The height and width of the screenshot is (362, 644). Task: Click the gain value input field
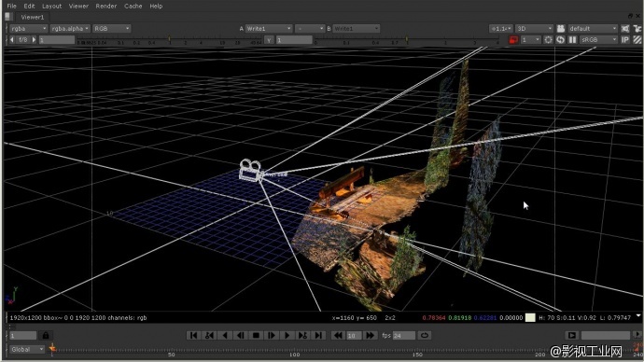click(x=57, y=40)
